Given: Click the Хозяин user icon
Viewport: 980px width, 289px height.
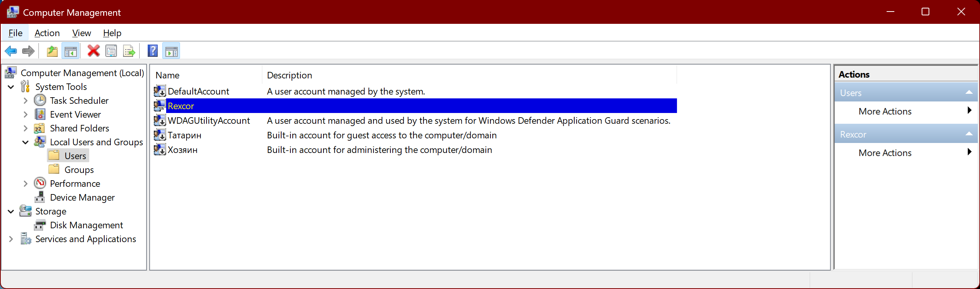Looking at the screenshot, I should (x=160, y=149).
